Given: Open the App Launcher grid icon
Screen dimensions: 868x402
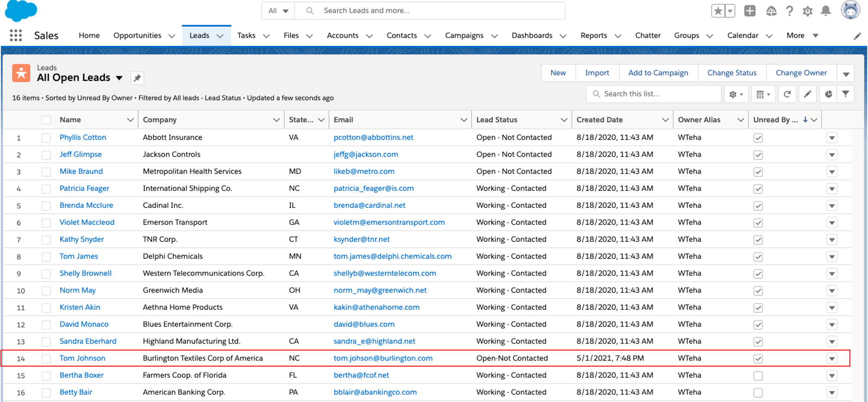Looking at the screenshot, I should tap(16, 35).
